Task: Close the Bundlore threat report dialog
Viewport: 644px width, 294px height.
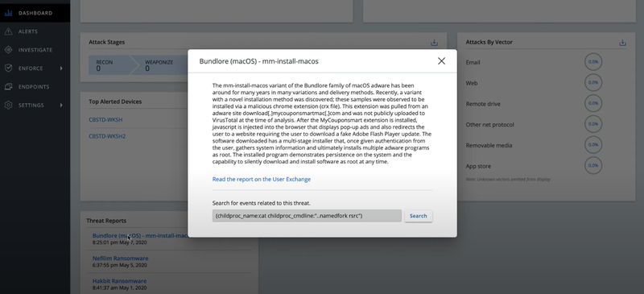Action: [441, 61]
